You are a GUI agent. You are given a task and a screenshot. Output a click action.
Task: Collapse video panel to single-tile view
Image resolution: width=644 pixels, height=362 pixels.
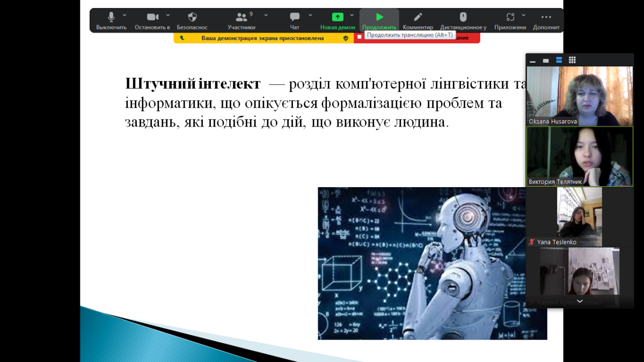tap(546, 61)
